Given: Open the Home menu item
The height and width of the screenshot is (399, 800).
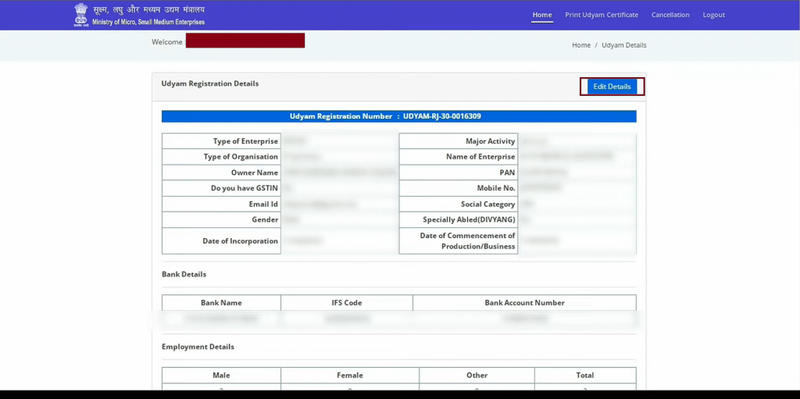Looking at the screenshot, I should pos(542,15).
